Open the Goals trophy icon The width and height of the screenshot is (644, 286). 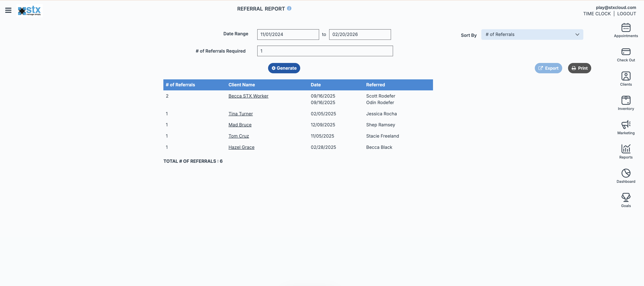pos(626,198)
